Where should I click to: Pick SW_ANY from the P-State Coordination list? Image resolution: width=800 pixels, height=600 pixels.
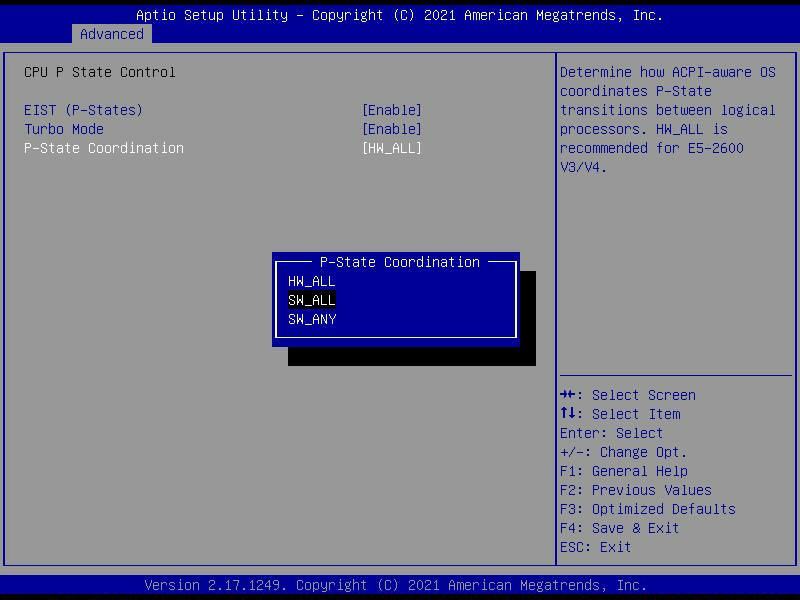point(312,319)
